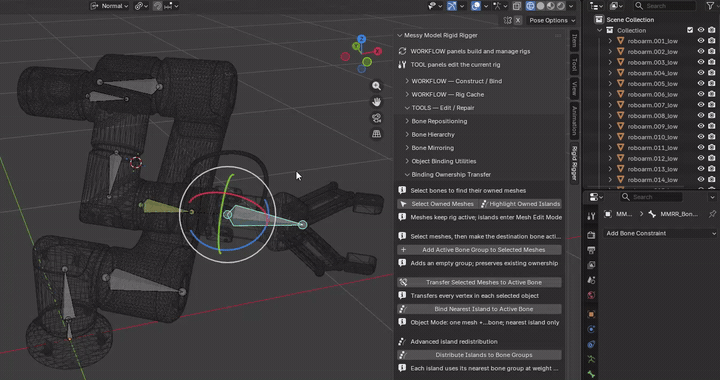Toggle X-Ray view icon in header
This screenshot has height=380, width=720.
(x=517, y=6)
